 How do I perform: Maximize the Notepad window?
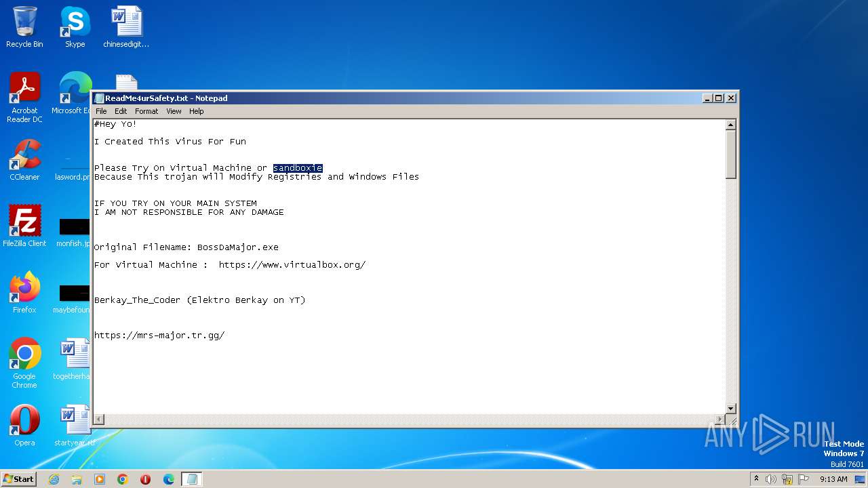click(x=719, y=98)
